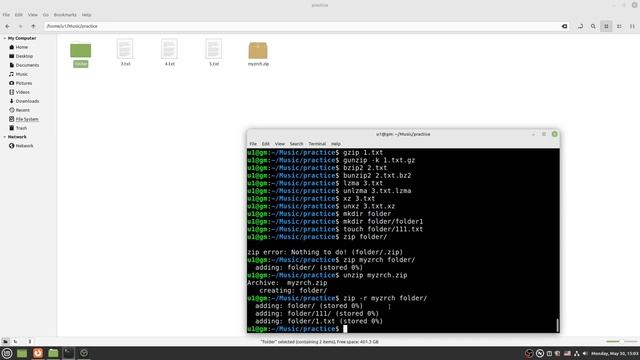Screen dimensions: 640x360
Task: Switch to compact view
Action: pyautogui.click(x=632, y=26)
